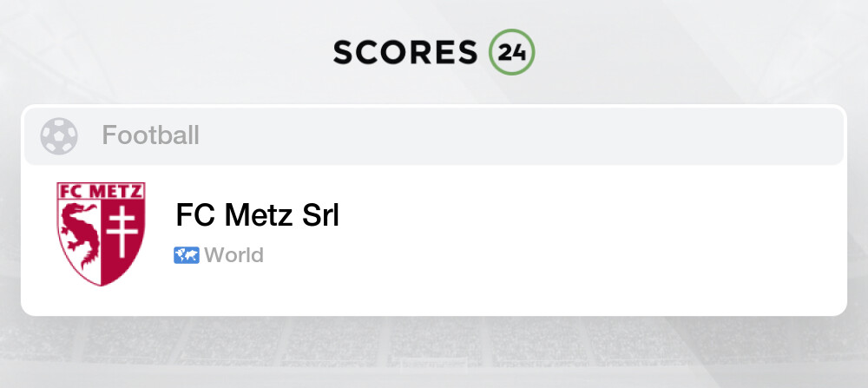Click the SCORES wordmark logo
Screen dimensions: 868x388
pyautogui.click(x=404, y=52)
